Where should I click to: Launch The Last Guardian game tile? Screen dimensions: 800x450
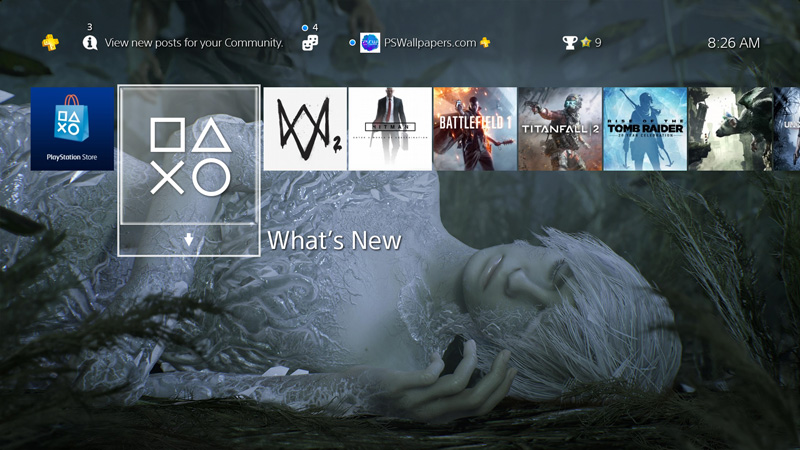[x=730, y=129]
